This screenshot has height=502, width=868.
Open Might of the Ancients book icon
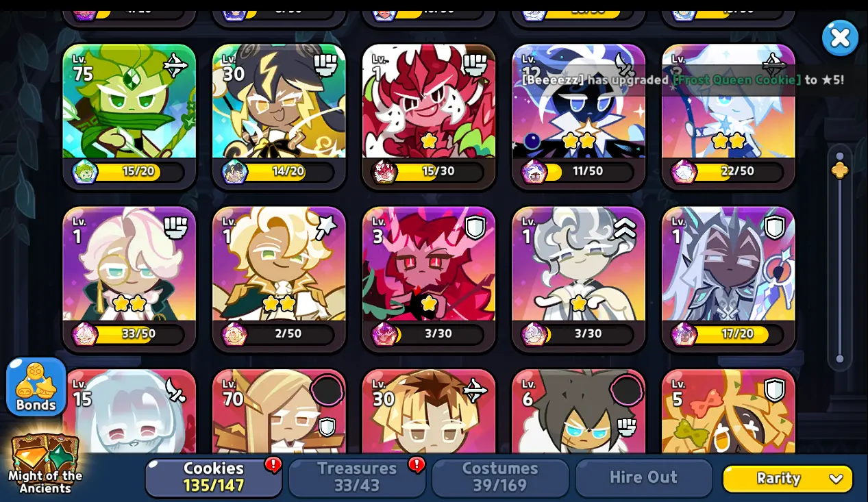tap(45, 464)
